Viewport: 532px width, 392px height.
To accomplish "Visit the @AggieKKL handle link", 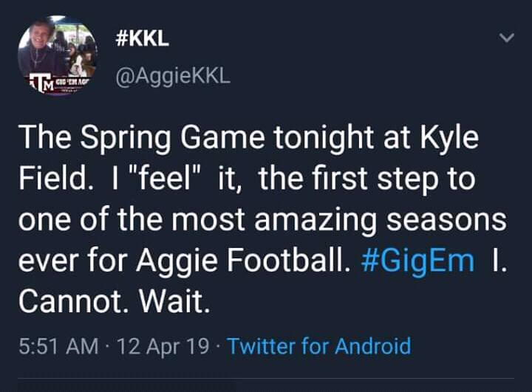I will (174, 76).
